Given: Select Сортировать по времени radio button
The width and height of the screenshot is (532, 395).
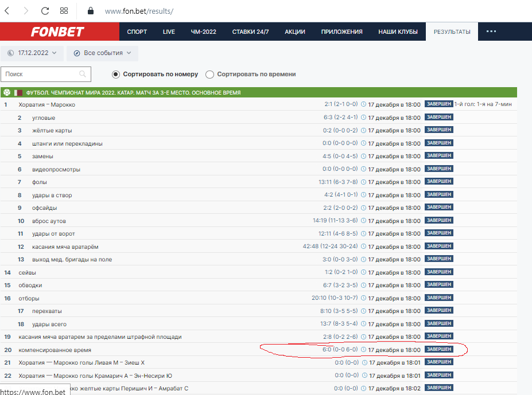Looking at the screenshot, I should 209,75.
